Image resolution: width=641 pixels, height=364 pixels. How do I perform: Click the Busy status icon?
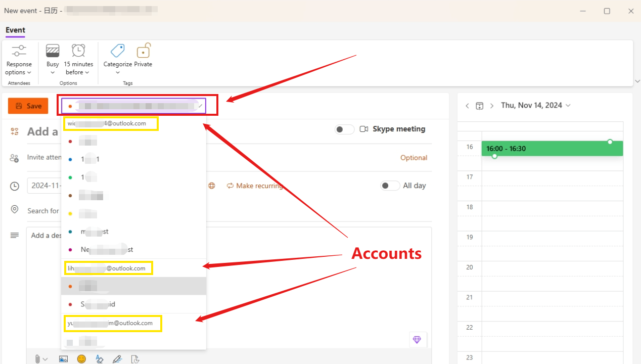[53, 51]
